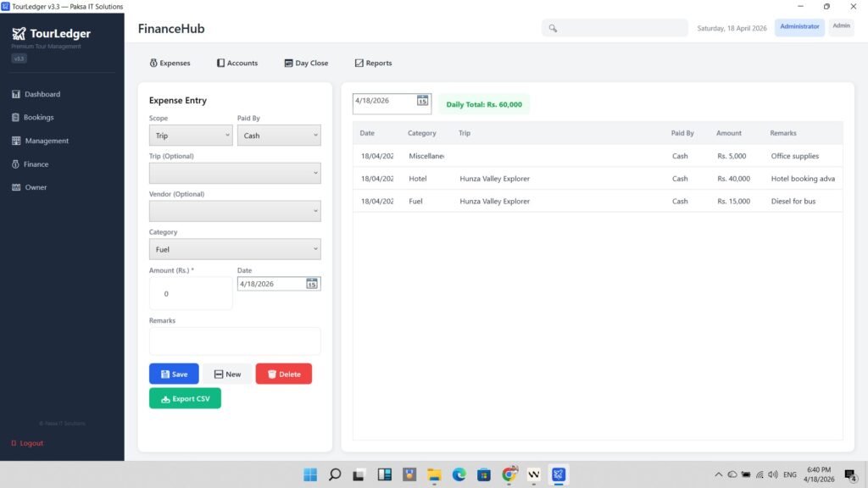Open the calendar icon in the Expense Entry date field
Screen dimensions: 868x488
[312, 284]
